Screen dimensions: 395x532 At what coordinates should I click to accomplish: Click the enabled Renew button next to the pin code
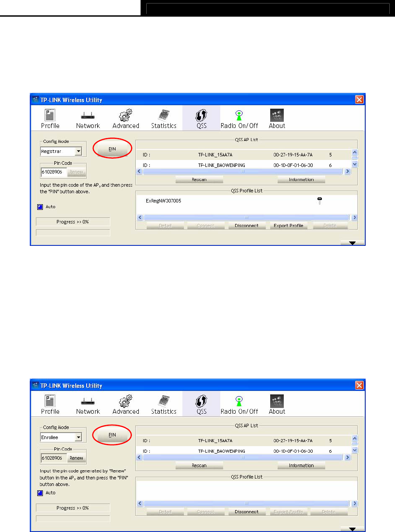pos(76,458)
